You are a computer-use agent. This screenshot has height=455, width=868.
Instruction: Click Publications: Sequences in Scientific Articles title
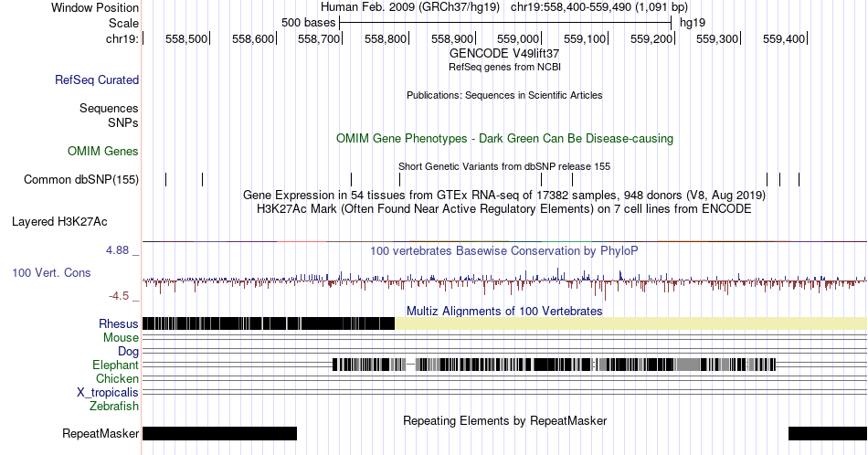coord(504,95)
